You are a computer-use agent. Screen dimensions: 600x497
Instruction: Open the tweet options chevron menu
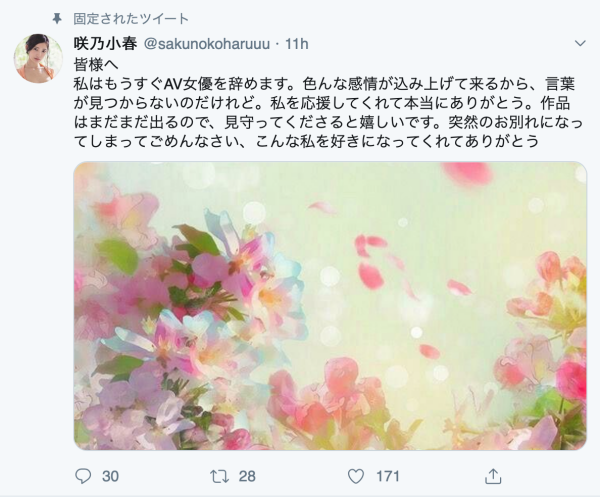click(580, 43)
